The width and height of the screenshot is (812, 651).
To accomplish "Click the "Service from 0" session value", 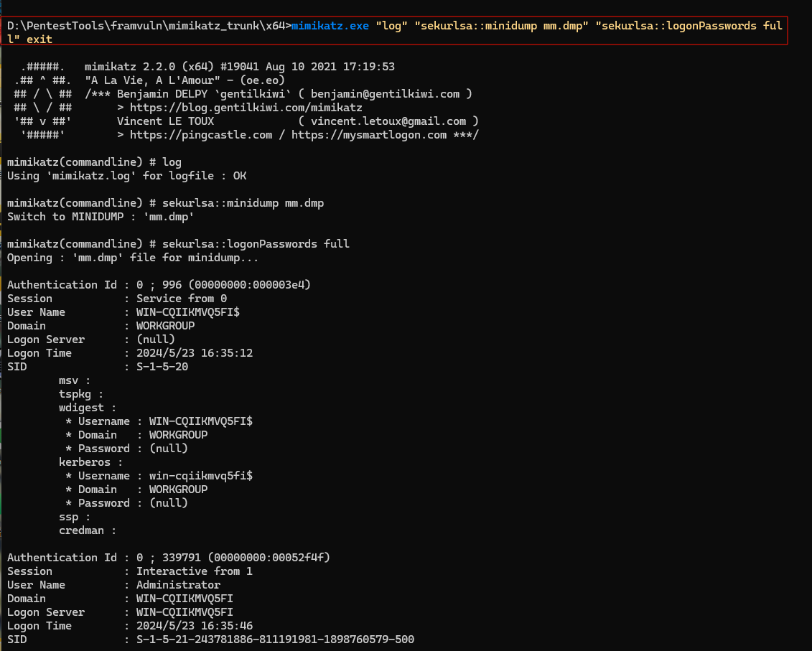I will [x=181, y=299].
